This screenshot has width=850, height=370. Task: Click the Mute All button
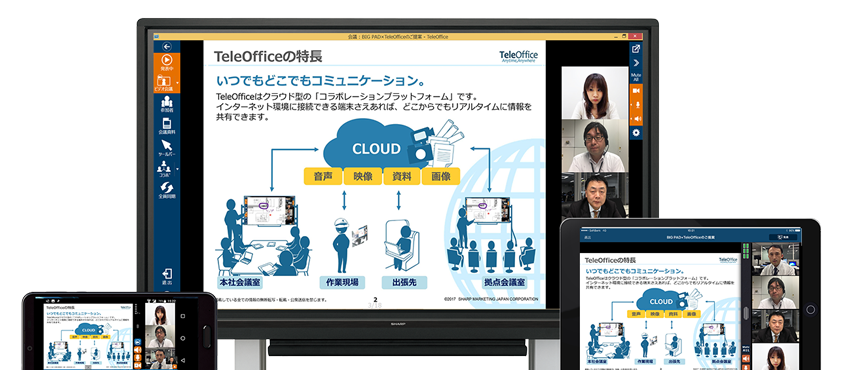click(x=636, y=76)
